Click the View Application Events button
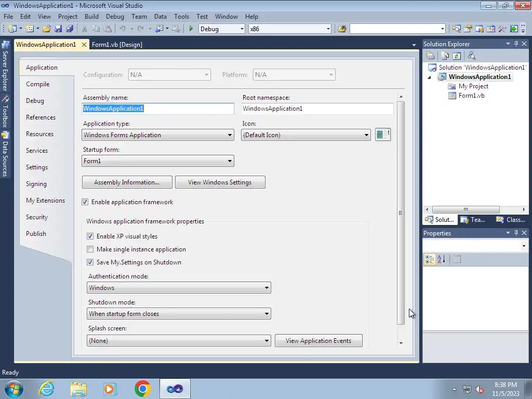The image size is (532, 399). [x=318, y=340]
